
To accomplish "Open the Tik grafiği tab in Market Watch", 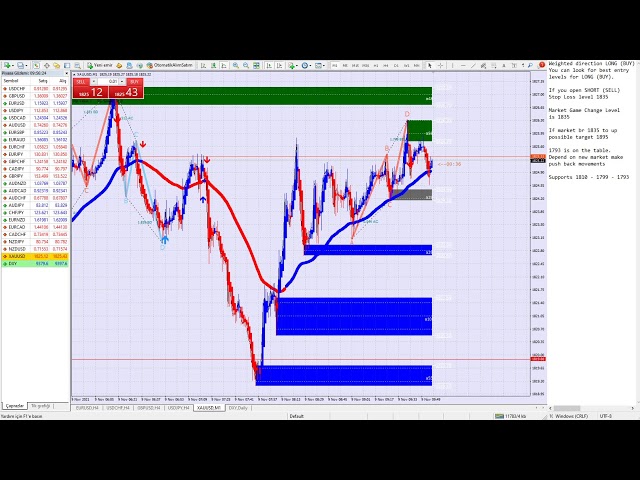I will click(40, 406).
